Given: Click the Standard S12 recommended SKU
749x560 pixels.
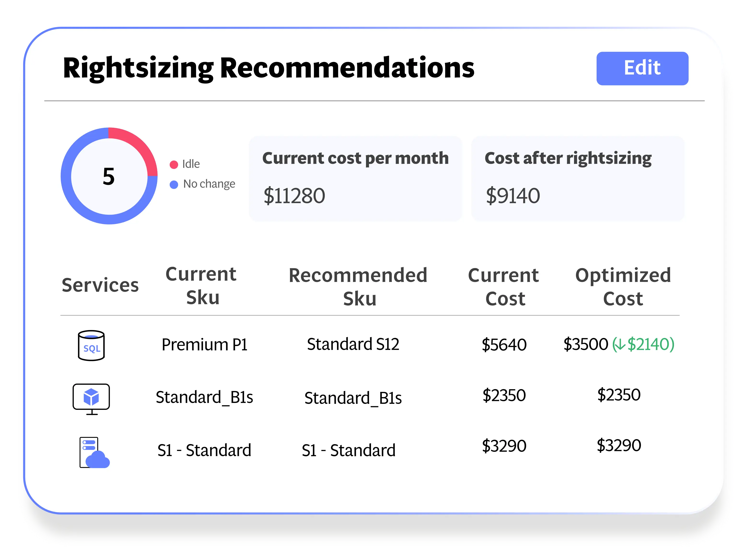Looking at the screenshot, I should coord(353,344).
